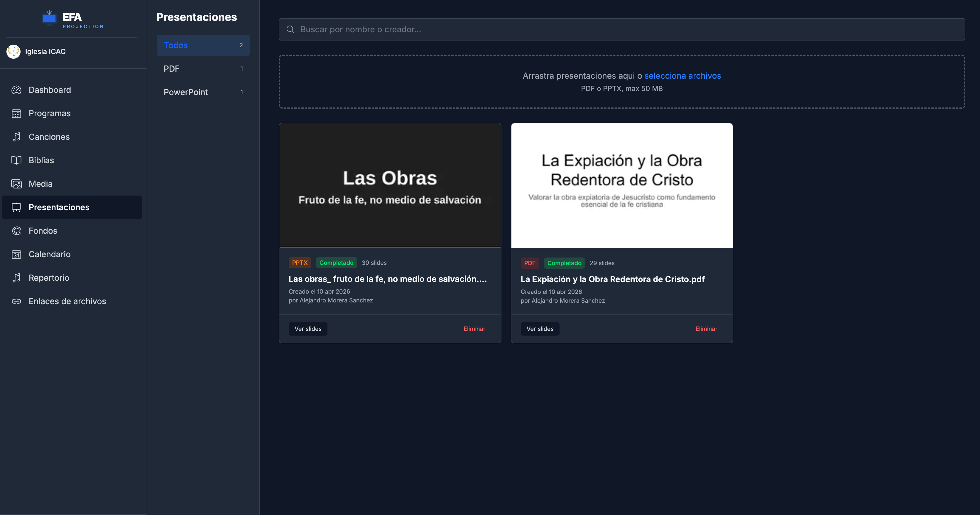The image size is (980, 515).
Task: Click the search magnifier icon
Action: [x=290, y=29]
